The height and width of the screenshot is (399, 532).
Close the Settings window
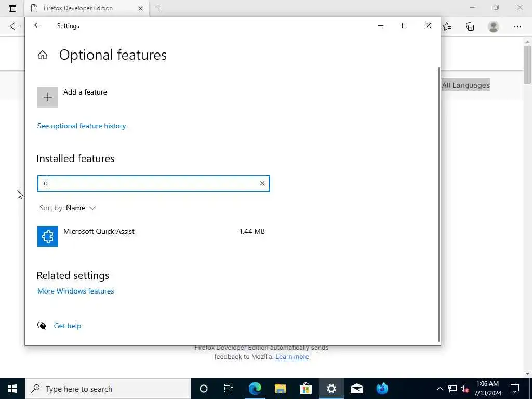click(x=429, y=25)
